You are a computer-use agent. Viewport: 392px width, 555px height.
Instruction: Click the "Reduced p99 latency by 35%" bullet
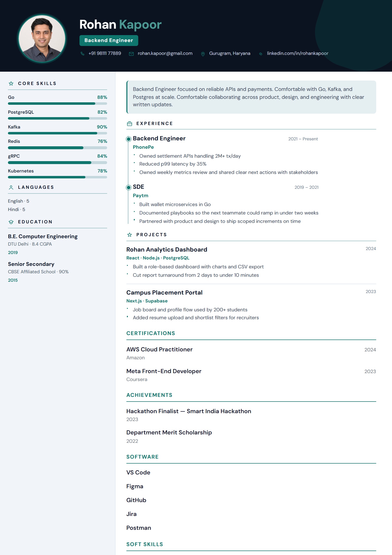pos(173,164)
